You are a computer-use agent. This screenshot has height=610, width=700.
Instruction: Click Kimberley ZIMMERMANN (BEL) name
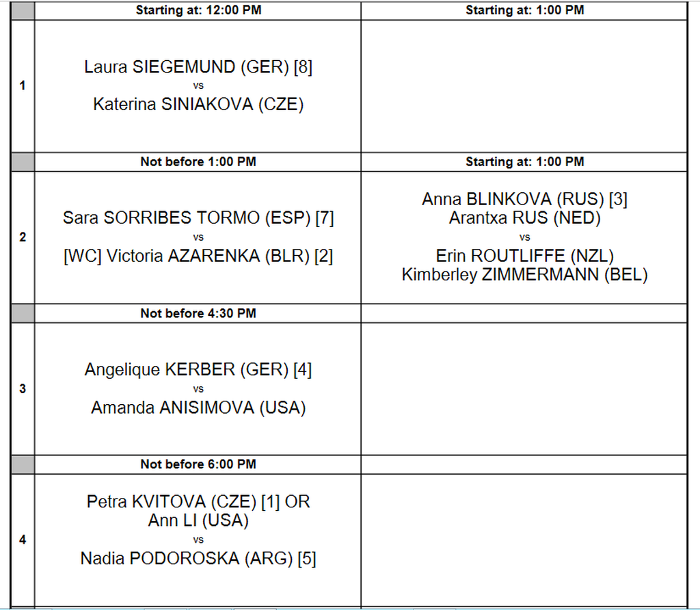524,275
